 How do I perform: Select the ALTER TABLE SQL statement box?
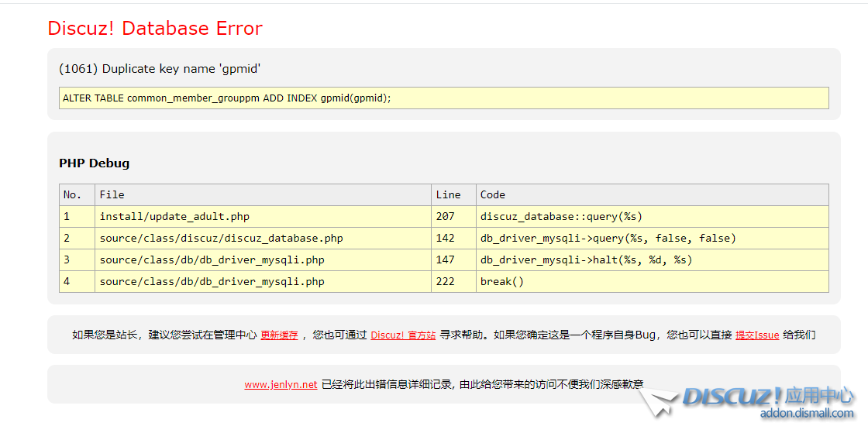click(x=444, y=98)
